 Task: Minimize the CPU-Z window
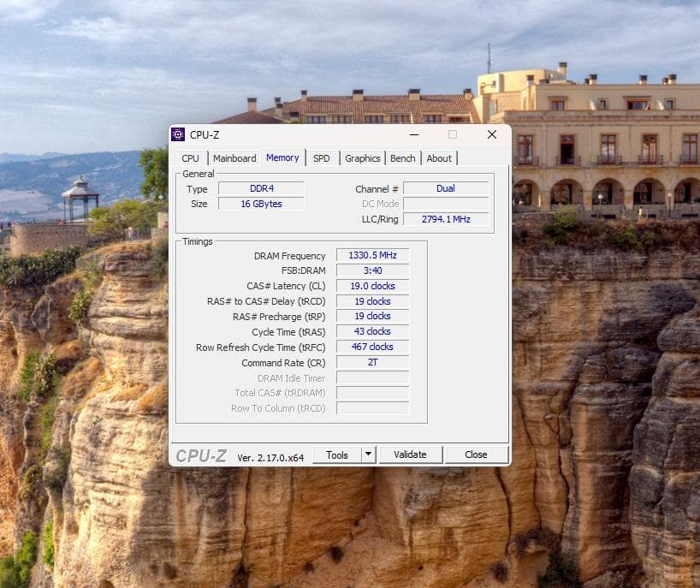point(414,134)
